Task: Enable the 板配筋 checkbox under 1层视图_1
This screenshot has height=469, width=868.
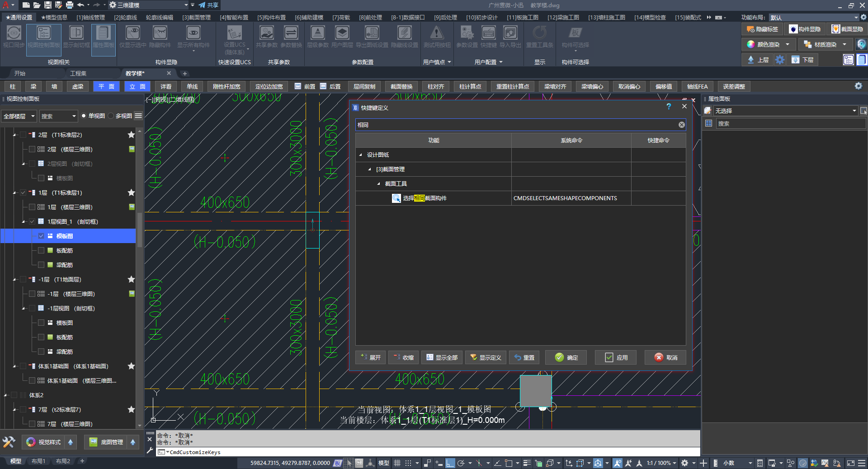Action: (x=41, y=250)
